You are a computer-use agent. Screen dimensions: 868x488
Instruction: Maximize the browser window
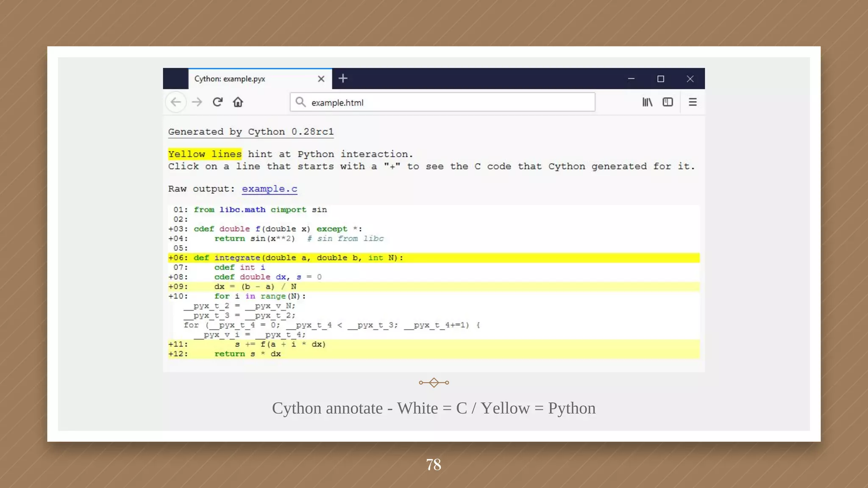pyautogui.click(x=660, y=79)
